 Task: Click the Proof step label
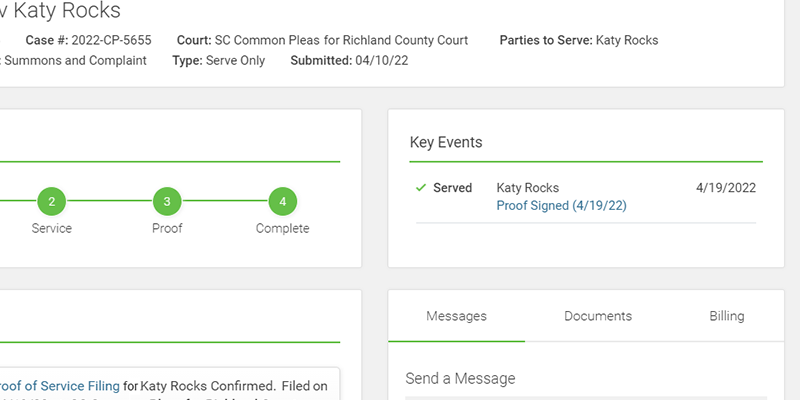pyautogui.click(x=167, y=228)
